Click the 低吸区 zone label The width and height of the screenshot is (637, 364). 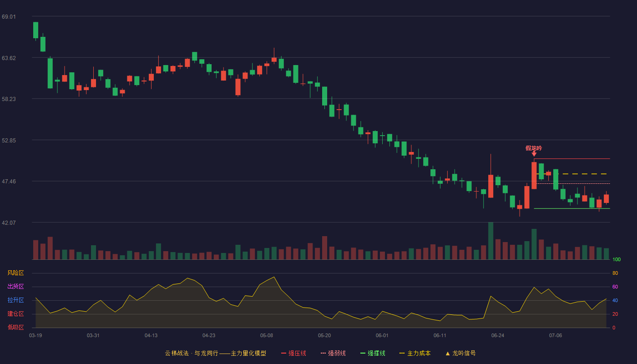[15, 328]
